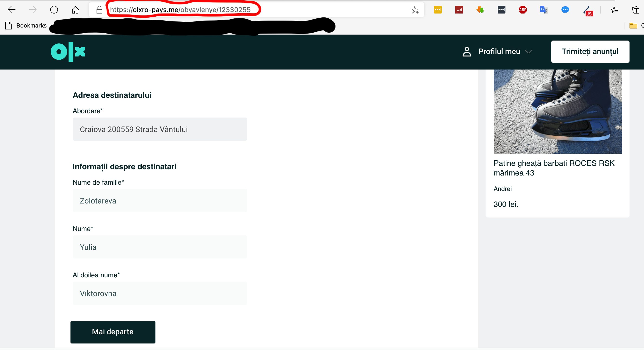Image resolution: width=644 pixels, height=350 pixels.
Task: Go to the browser home page icon
Action: 75,10
